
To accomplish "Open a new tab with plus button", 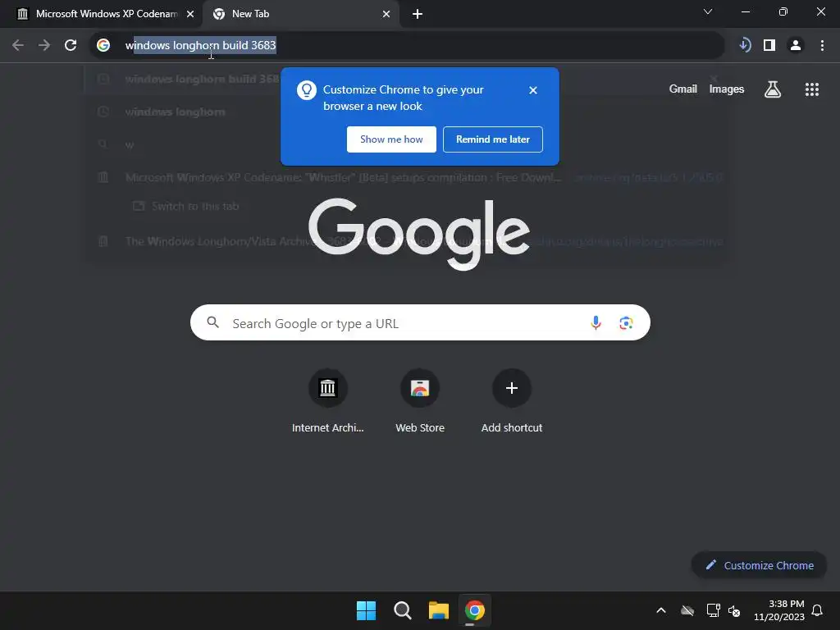I will (x=418, y=14).
